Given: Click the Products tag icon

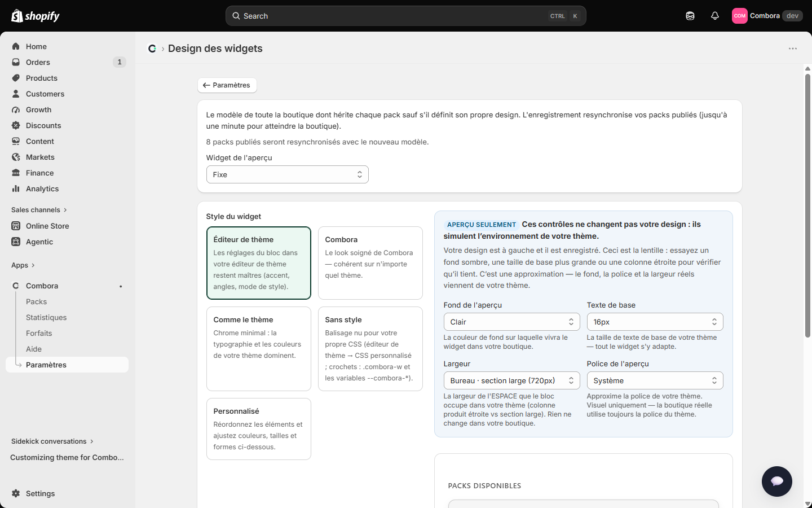Looking at the screenshot, I should pyautogui.click(x=16, y=78).
